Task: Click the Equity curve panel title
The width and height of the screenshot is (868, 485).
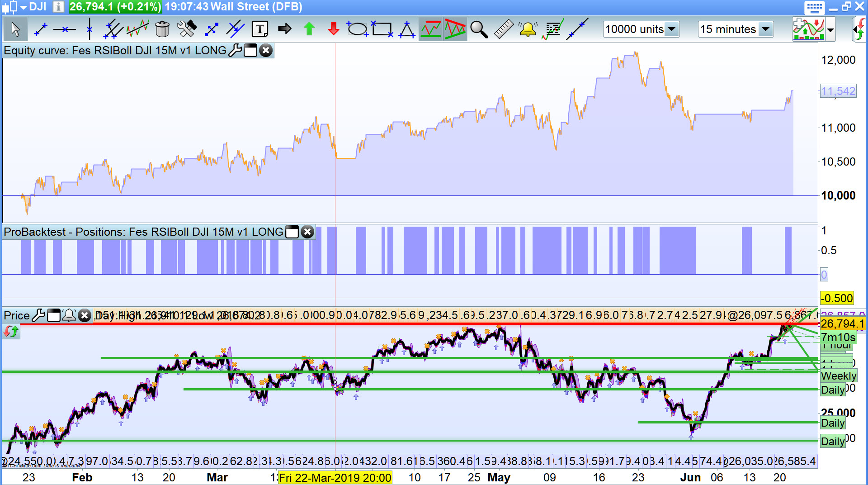Action: pos(115,50)
